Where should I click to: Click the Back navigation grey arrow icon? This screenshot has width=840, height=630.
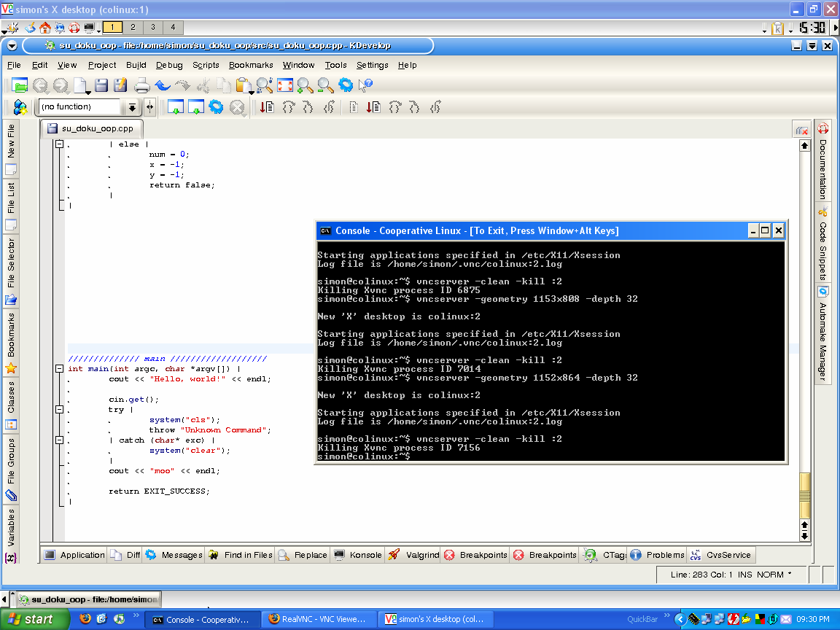point(39,85)
